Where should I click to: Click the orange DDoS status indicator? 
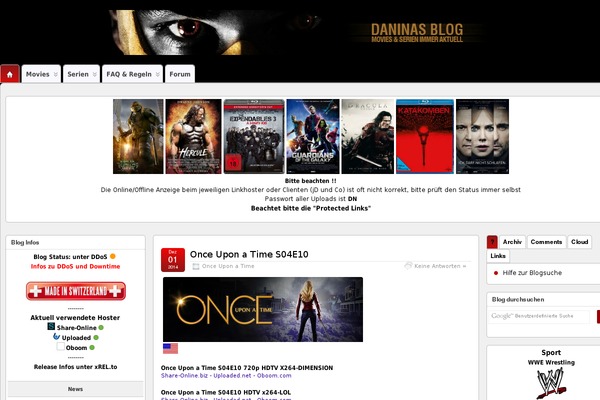(x=112, y=256)
